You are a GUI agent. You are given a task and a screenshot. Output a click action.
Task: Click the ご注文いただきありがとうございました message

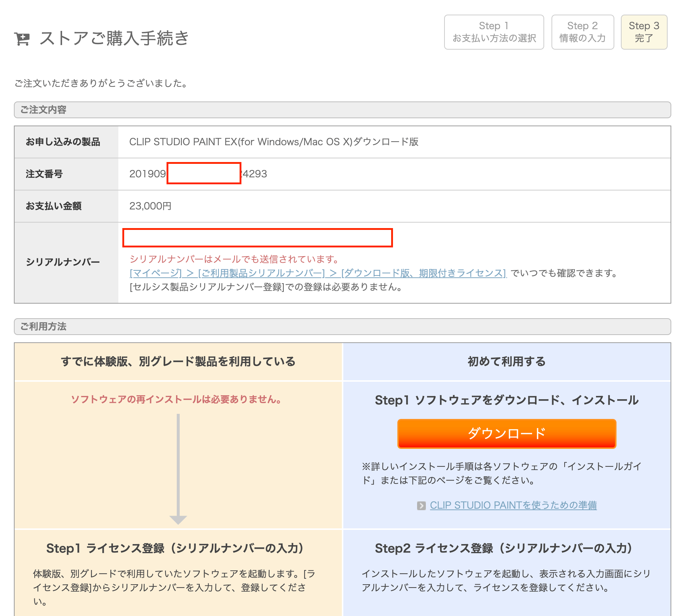coord(101,84)
